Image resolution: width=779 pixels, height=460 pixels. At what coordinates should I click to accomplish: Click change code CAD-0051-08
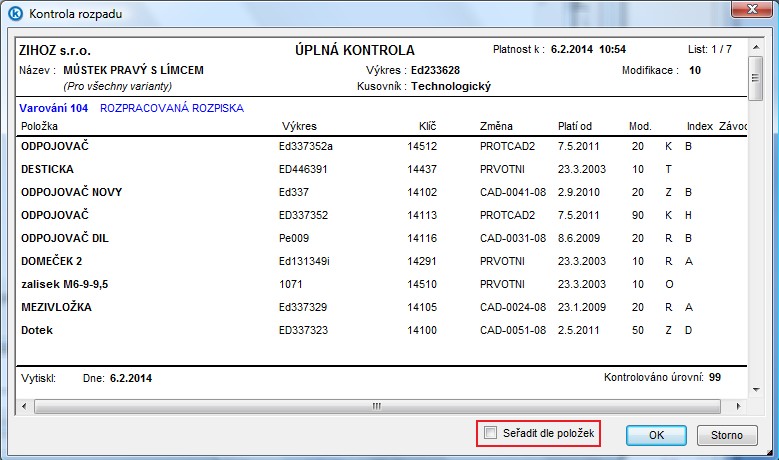(513, 330)
